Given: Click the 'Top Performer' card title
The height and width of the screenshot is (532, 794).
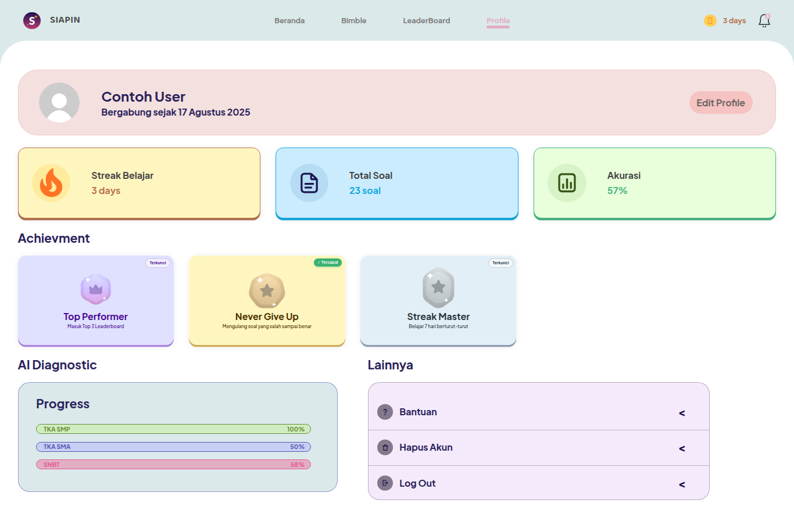Looking at the screenshot, I should [96, 317].
